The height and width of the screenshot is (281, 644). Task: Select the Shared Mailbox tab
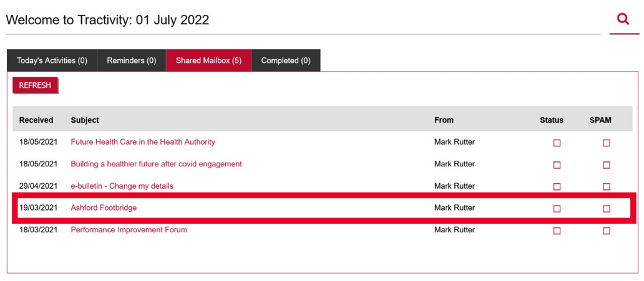tap(208, 60)
